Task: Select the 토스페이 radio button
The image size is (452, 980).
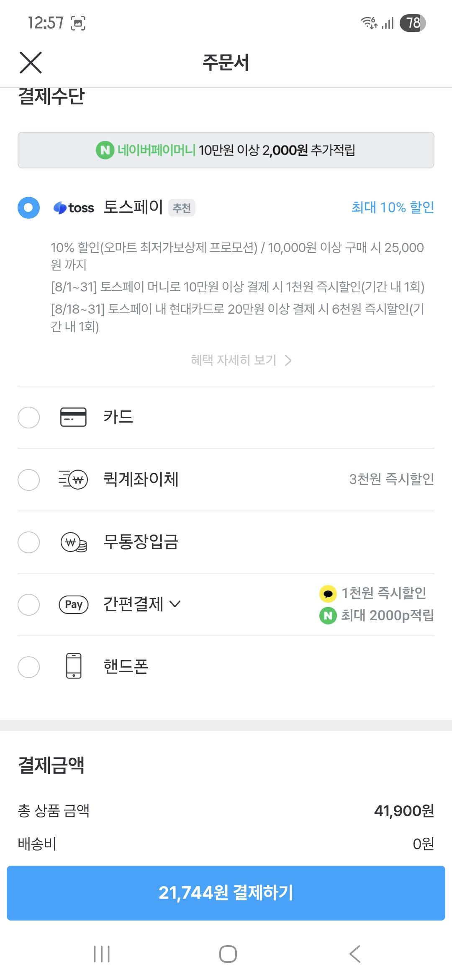Action: pyautogui.click(x=28, y=207)
